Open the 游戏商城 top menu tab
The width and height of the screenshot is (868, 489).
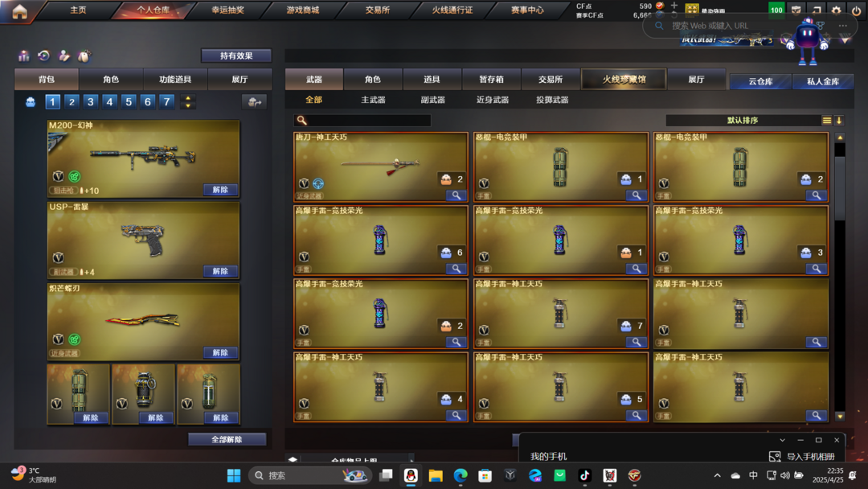(303, 10)
